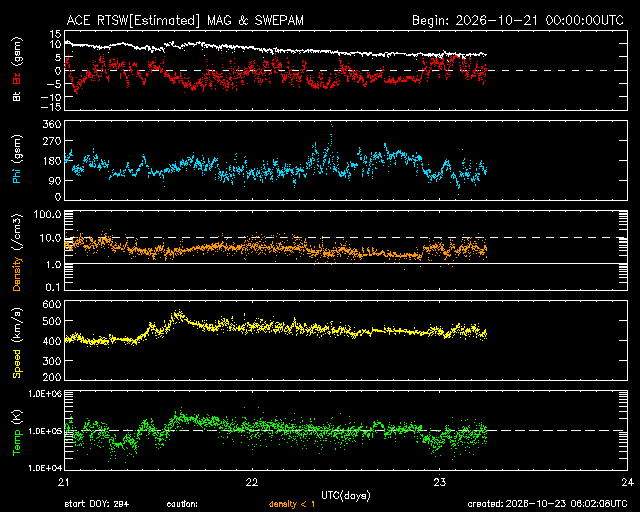
Task: Click the '1.0E+05' tick on Temp axis
Action: [45, 431]
